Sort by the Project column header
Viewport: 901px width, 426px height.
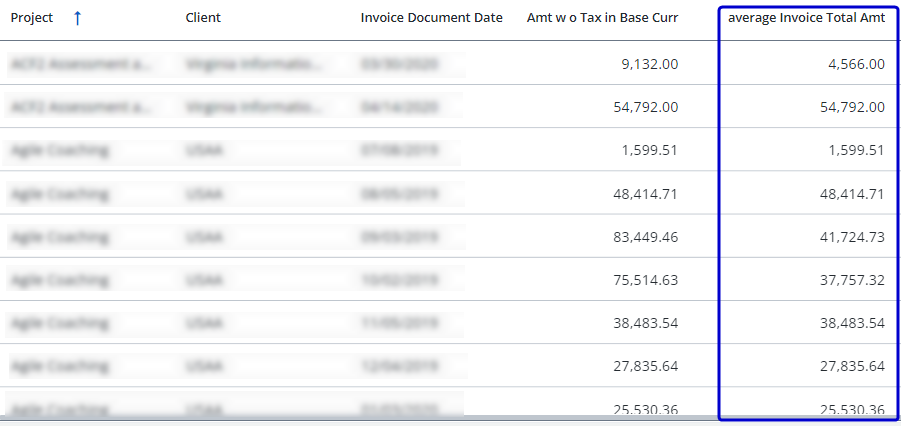32,18
